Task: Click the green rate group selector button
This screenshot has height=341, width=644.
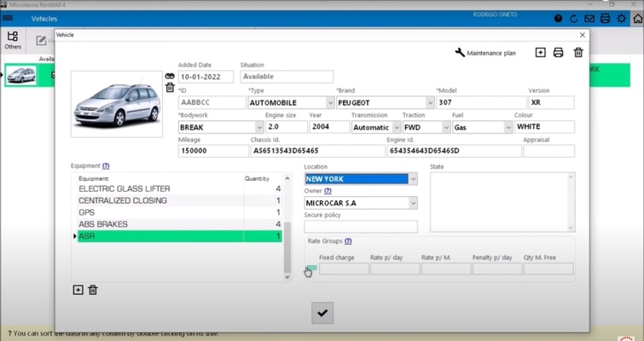Action: [x=311, y=268]
